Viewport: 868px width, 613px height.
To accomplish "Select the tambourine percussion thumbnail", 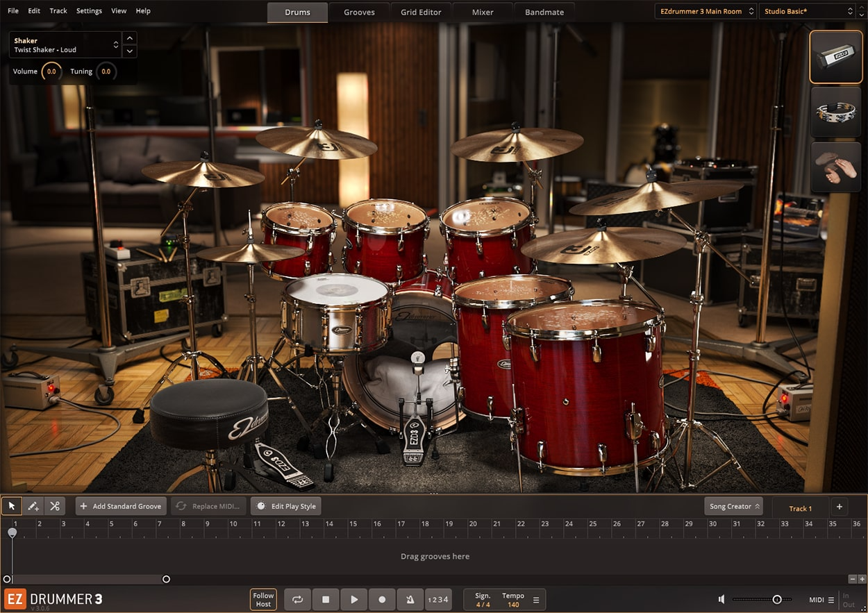I will 836,112.
